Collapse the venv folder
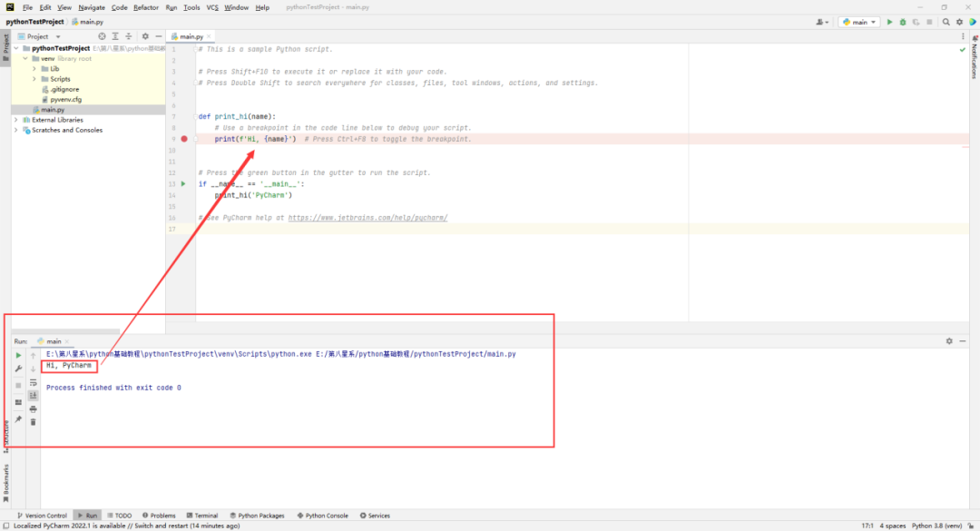The height and width of the screenshot is (531, 980). (x=25, y=59)
